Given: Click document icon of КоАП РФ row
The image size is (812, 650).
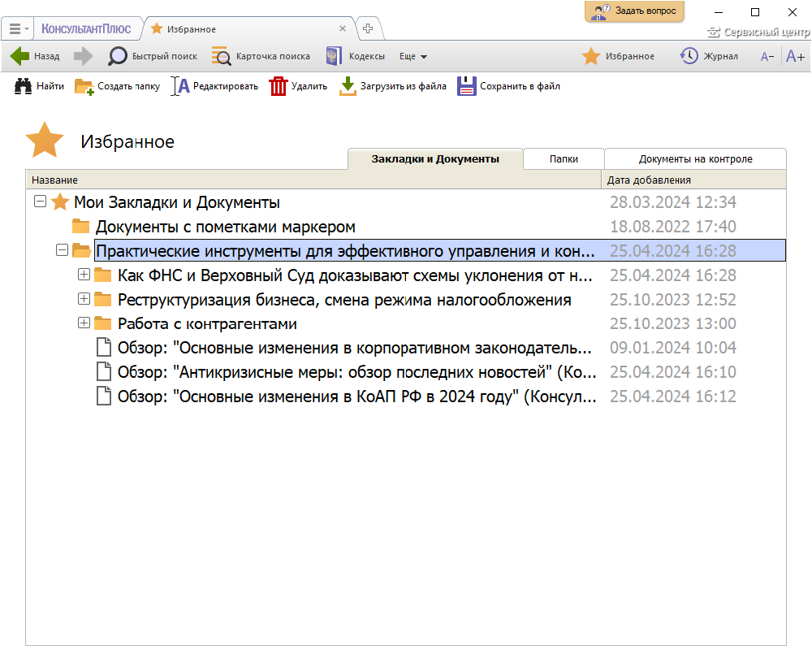Looking at the screenshot, I should pyautogui.click(x=104, y=396).
